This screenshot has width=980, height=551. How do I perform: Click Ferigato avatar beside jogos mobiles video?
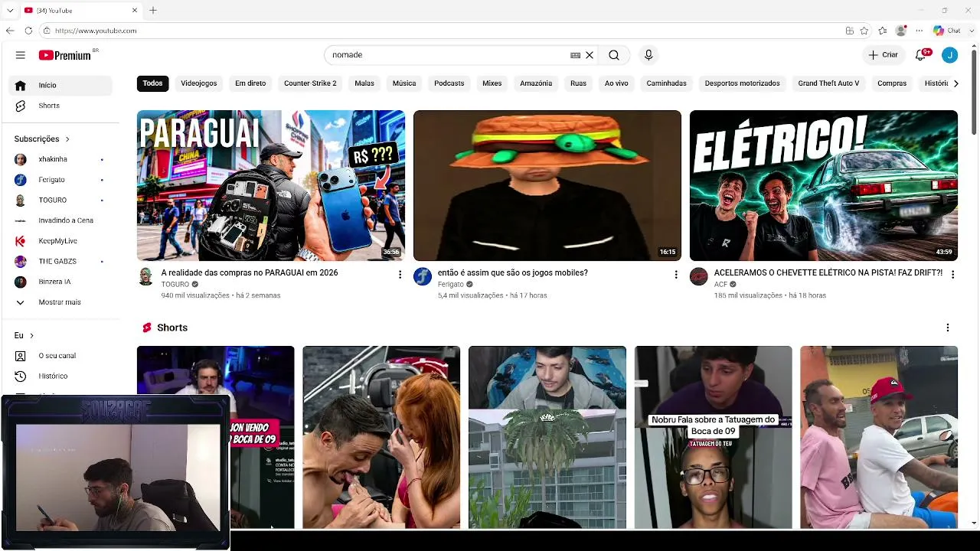[423, 276]
